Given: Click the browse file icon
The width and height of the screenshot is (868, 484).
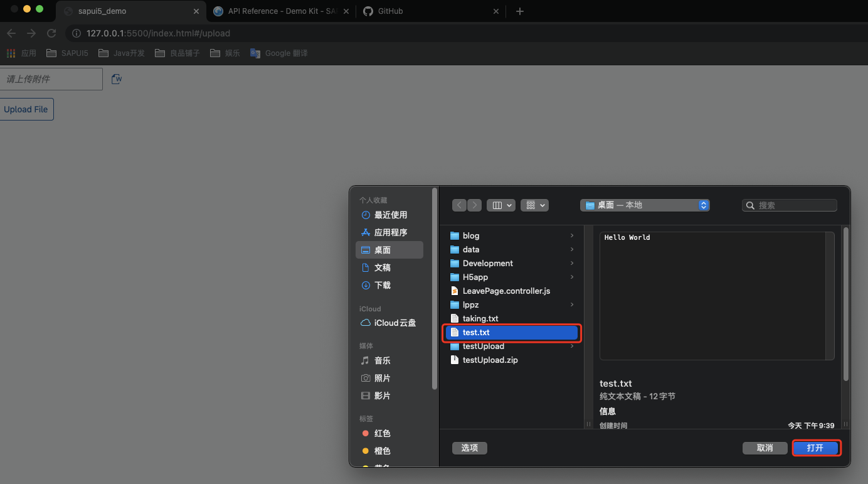Looking at the screenshot, I should point(116,78).
